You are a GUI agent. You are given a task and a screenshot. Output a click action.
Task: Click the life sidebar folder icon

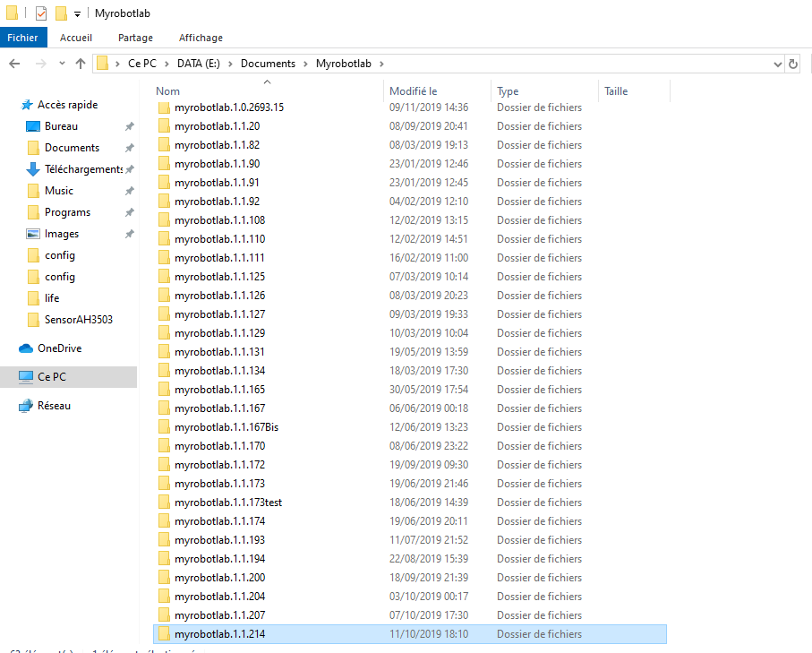tap(33, 298)
